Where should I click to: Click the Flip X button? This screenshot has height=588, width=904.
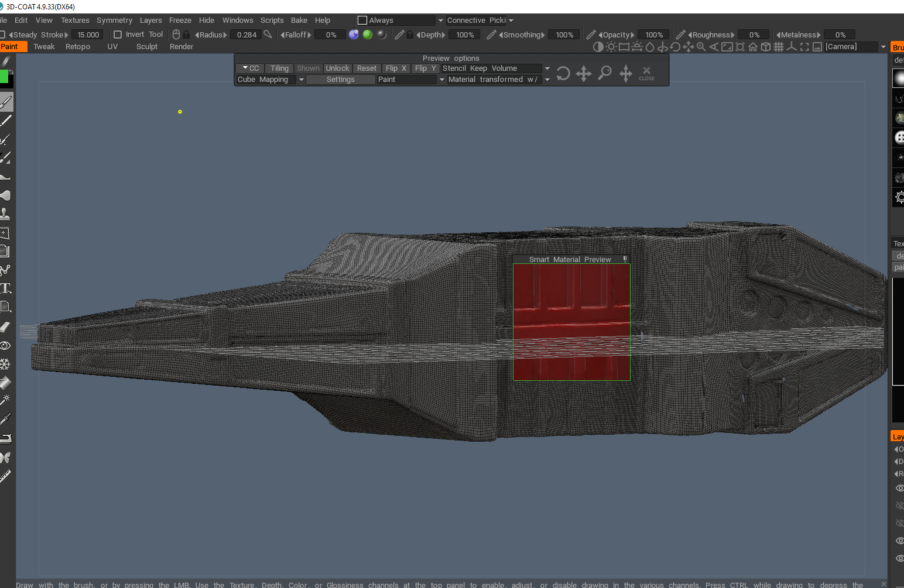pos(396,68)
